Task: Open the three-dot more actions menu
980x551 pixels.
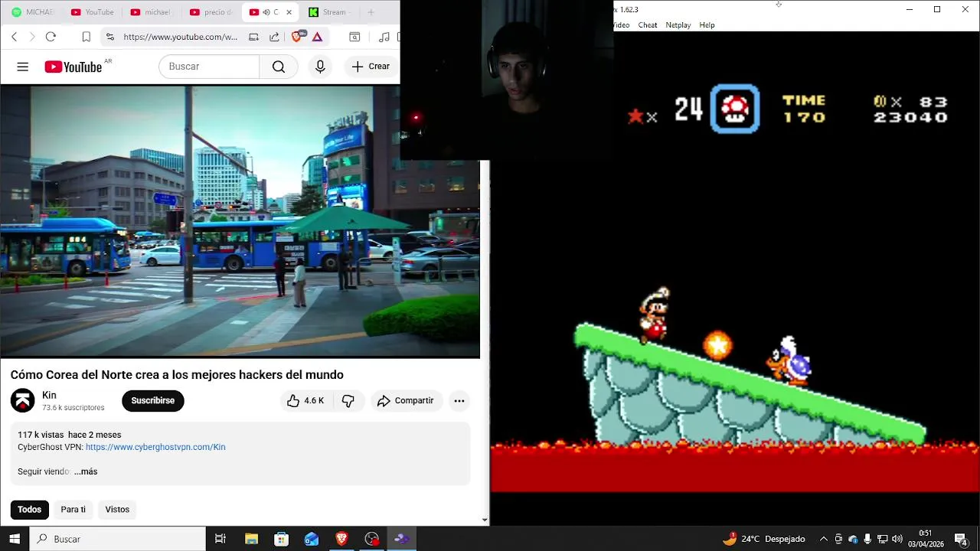Action: pos(459,400)
